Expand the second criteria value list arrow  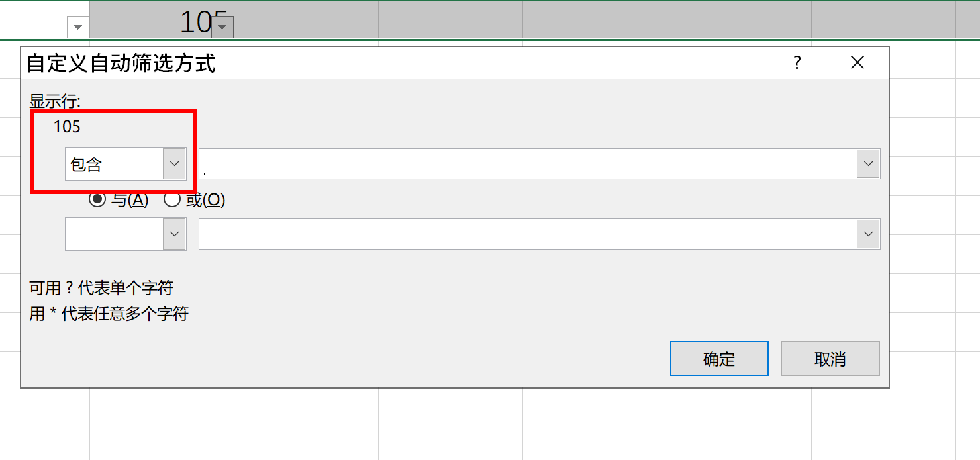tap(868, 234)
